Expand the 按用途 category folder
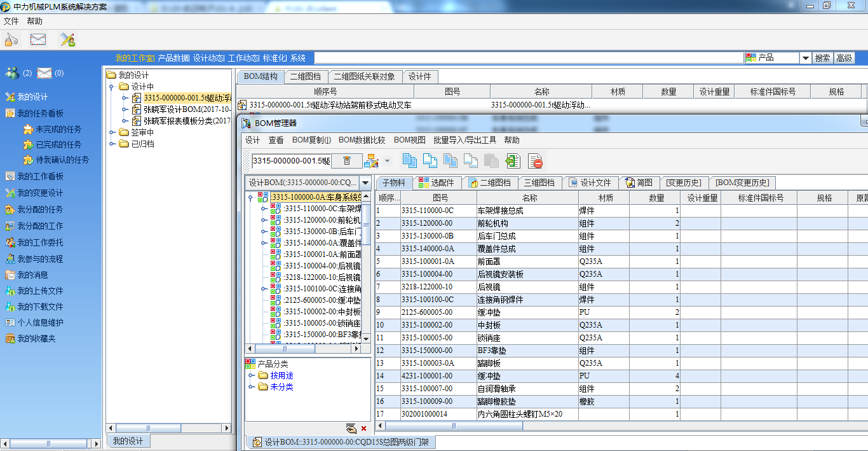 (252, 375)
